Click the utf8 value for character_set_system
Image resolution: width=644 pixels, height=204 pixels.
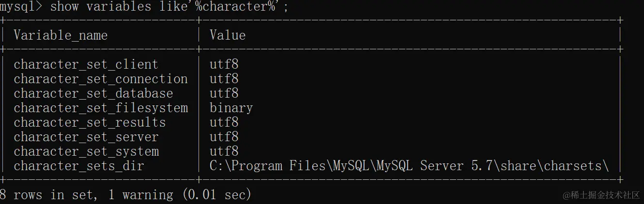coord(224,151)
